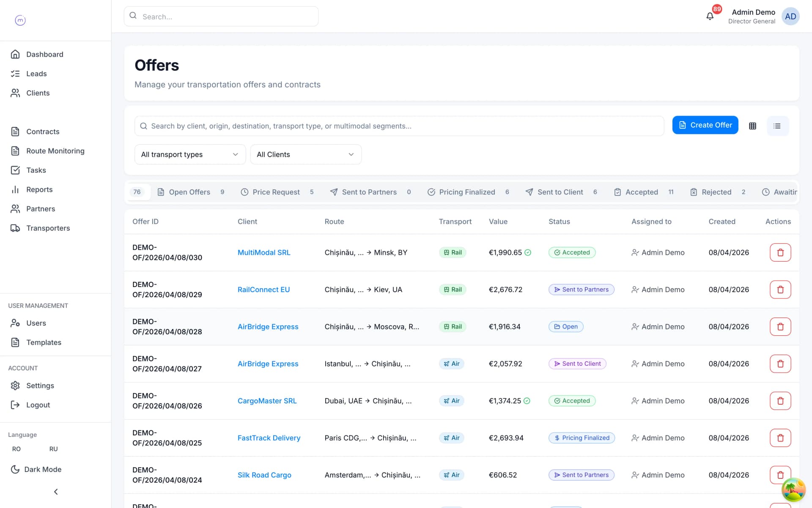Go to Tasks page
Screen dimensions: 812x508
(x=55, y=170)
